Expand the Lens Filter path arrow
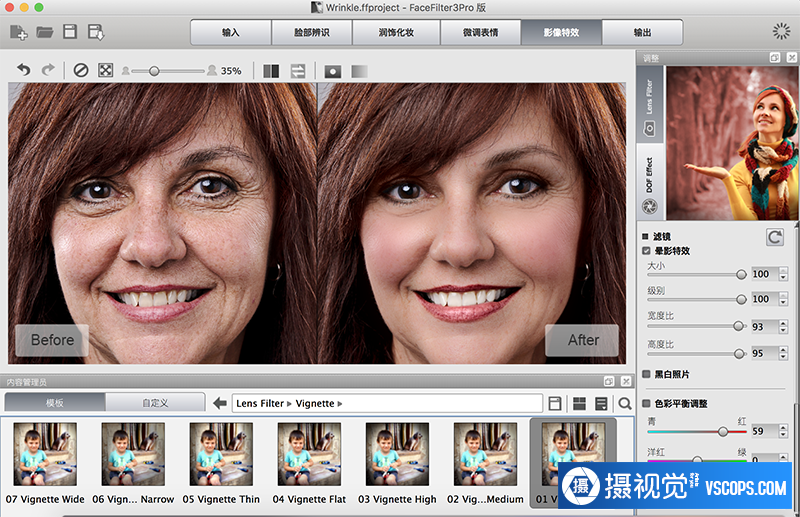This screenshot has height=517, width=800. tap(289, 404)
